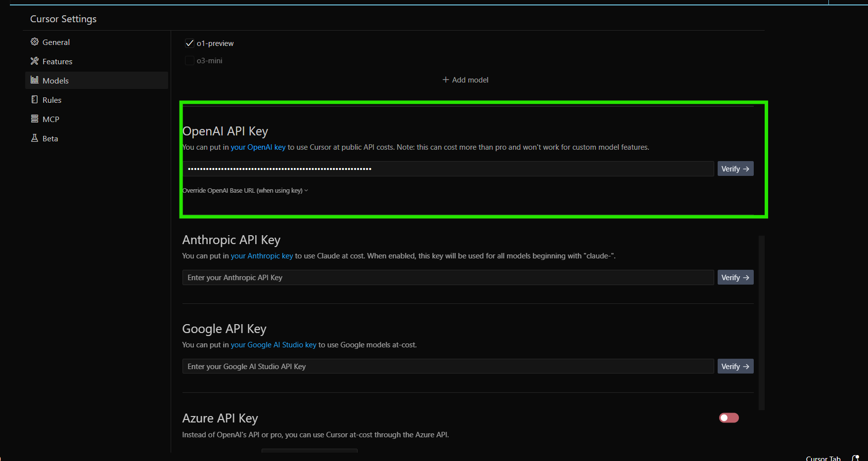Switch to the Beta settings section
868x461 pixels.
(50, 138)
